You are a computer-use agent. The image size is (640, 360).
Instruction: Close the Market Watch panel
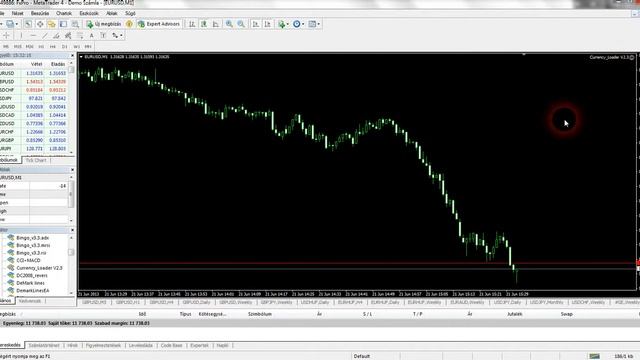(72, 56)
